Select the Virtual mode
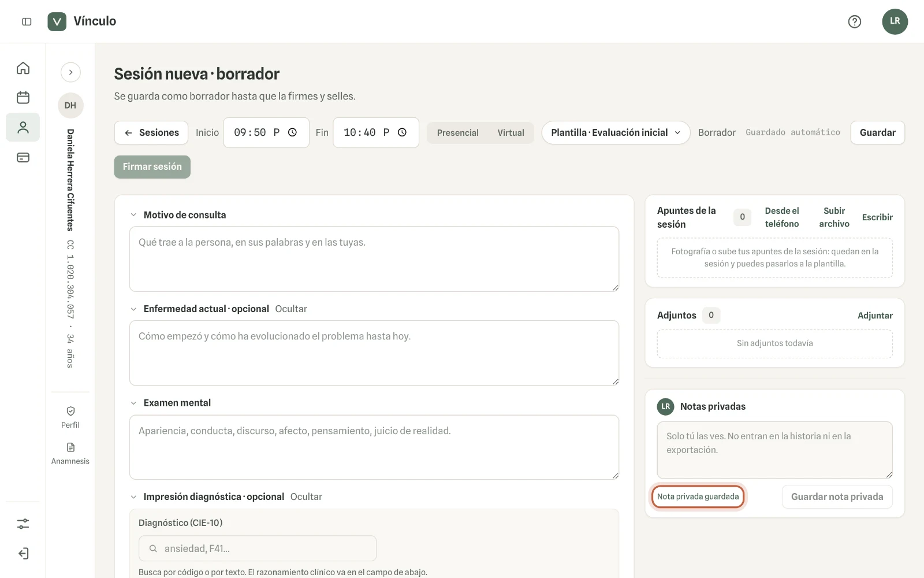This screenshot has width=924, height=578. click(x=511, y=133)
